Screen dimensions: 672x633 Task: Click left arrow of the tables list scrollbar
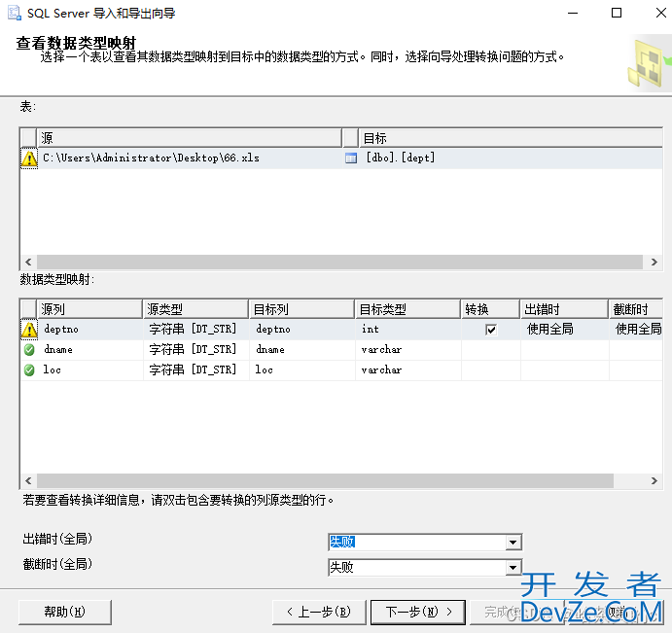pyautogui.click(x=28, y=262)
